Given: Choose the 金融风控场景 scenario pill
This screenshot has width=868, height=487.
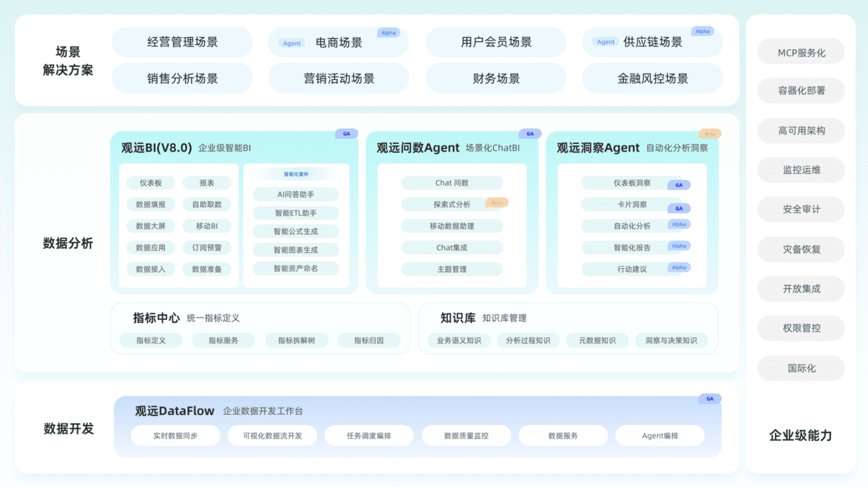Looking at the screenshot, I should pos(653,78).
